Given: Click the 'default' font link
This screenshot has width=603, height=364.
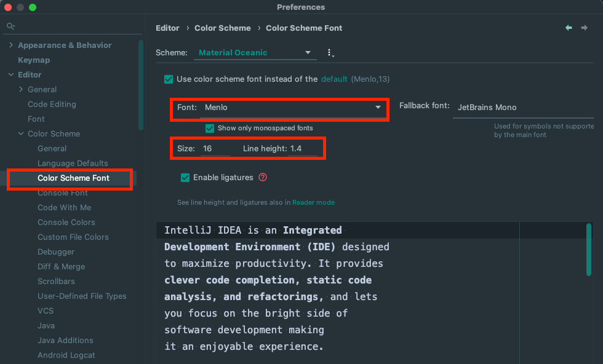Looking at the screenshot, I should [334, 79].
